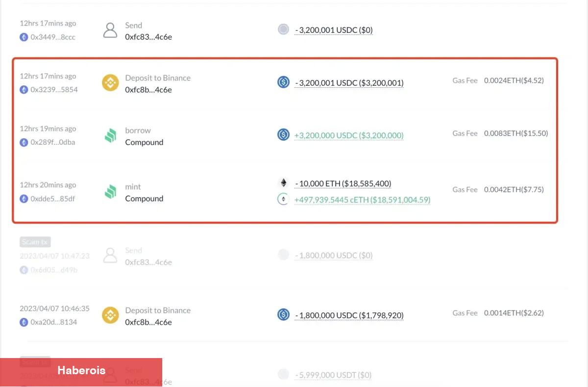Click green amount +497,939.5445 cETH
Viewport: 588px width, 387px height.
click(362, 200)
